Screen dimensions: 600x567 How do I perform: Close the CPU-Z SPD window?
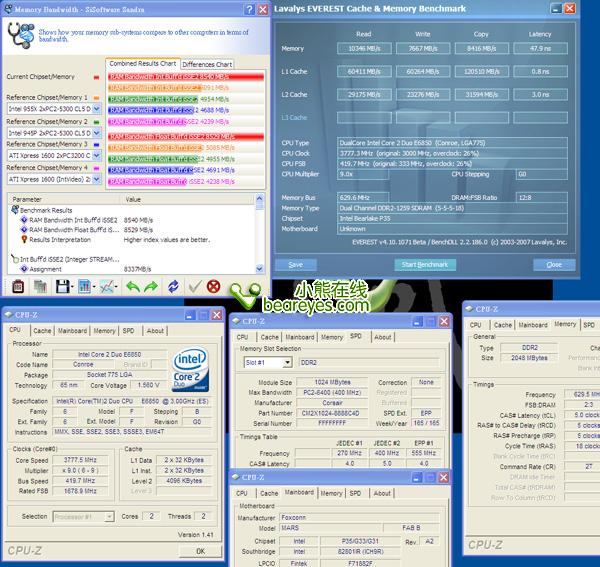click(x=444, y=321)
